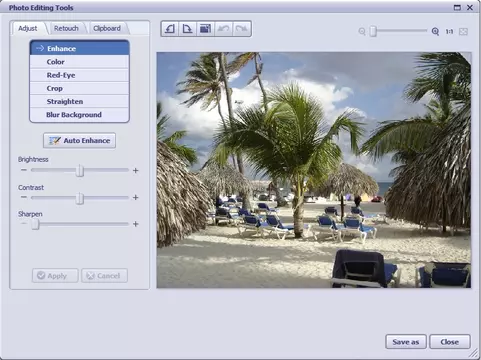Screen dimensions: 481x360
Task: Click the fit-to-window icon
Action: (x=463, y=32)
